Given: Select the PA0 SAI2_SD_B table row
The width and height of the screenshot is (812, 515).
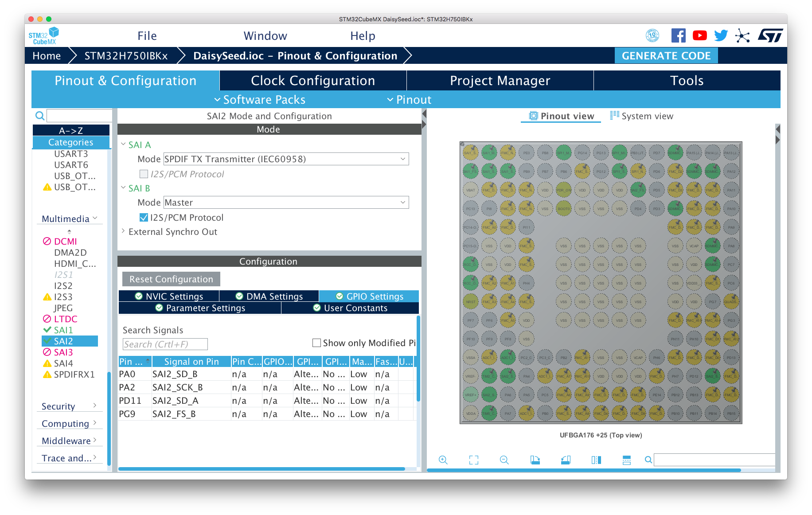Looking at the screenshot, I should point(267,374).
